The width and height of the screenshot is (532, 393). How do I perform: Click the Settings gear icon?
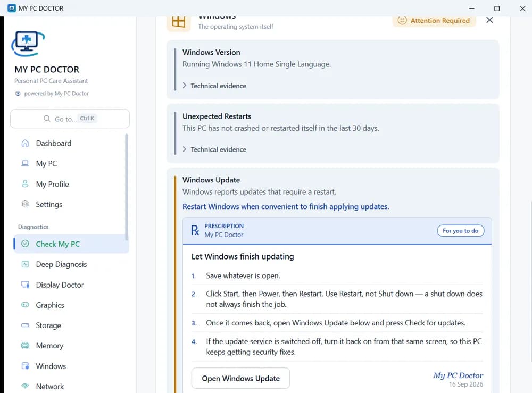[25, 204]
